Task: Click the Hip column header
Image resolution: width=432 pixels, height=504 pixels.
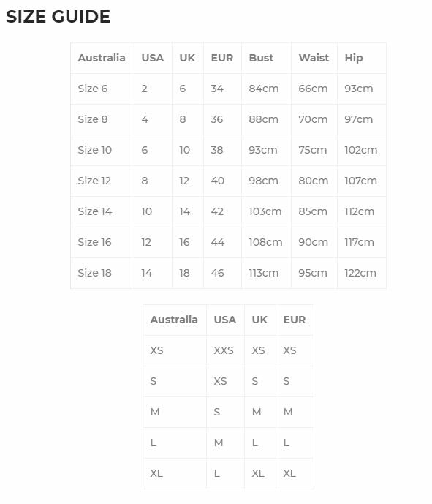Action: [354, 59]
